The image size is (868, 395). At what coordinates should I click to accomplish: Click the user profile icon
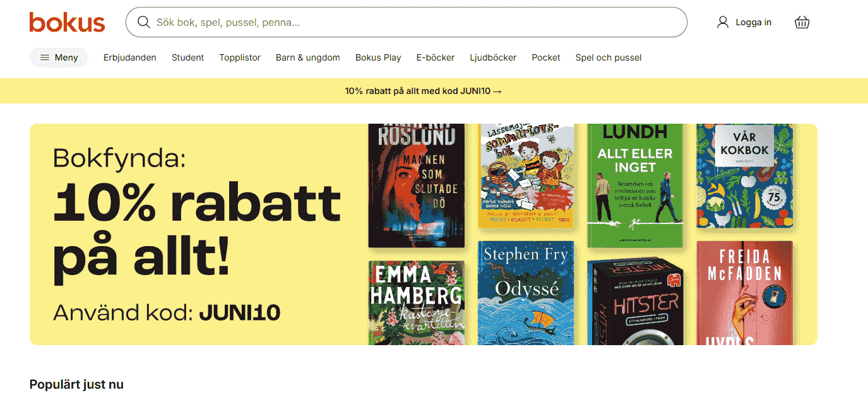(x=723, y=22)
